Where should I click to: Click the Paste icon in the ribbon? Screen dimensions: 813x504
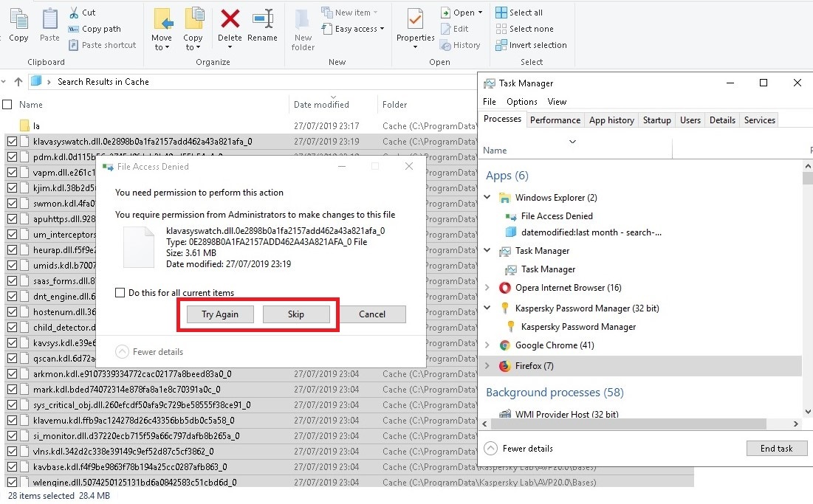point(49,20)
